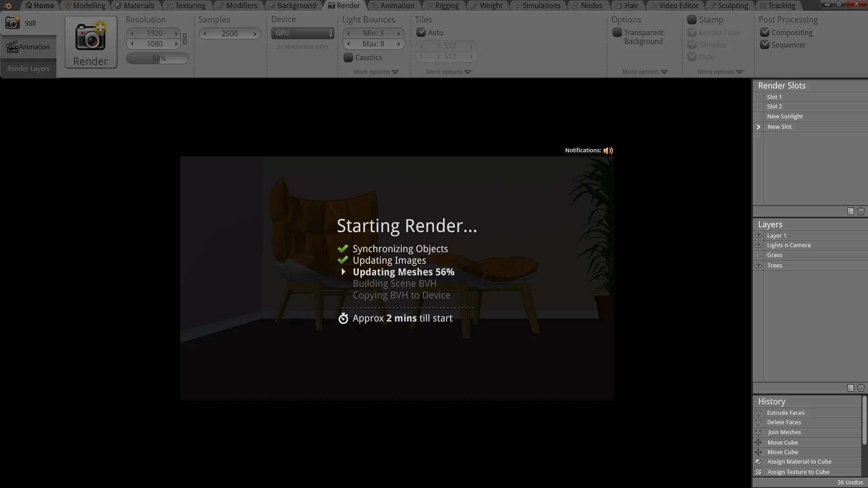Enable the Caustics checkbox

[x=348, y=57]
